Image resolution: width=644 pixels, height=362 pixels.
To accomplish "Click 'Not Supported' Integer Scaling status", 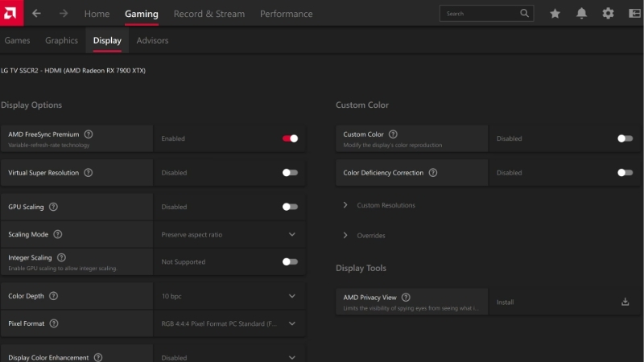I will (184, 262).
